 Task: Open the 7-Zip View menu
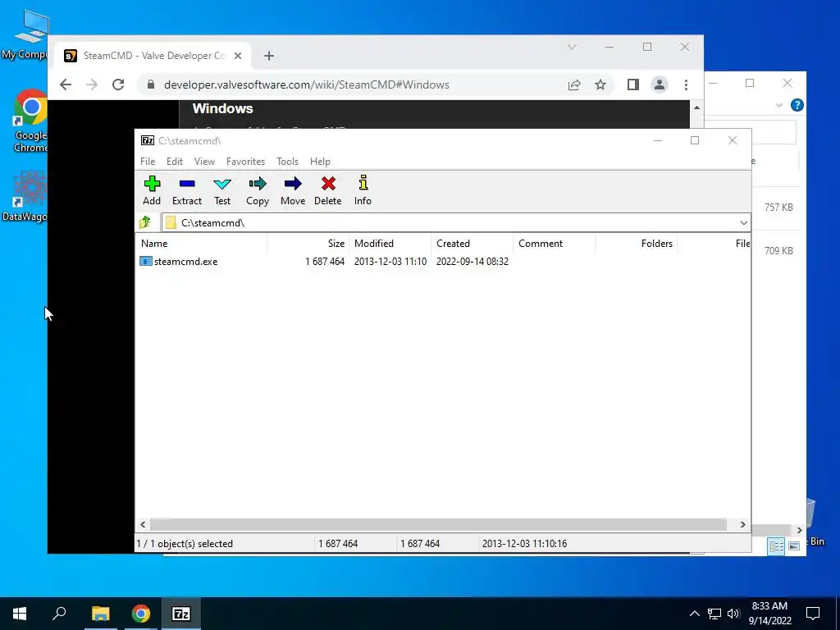coord(204,162)
